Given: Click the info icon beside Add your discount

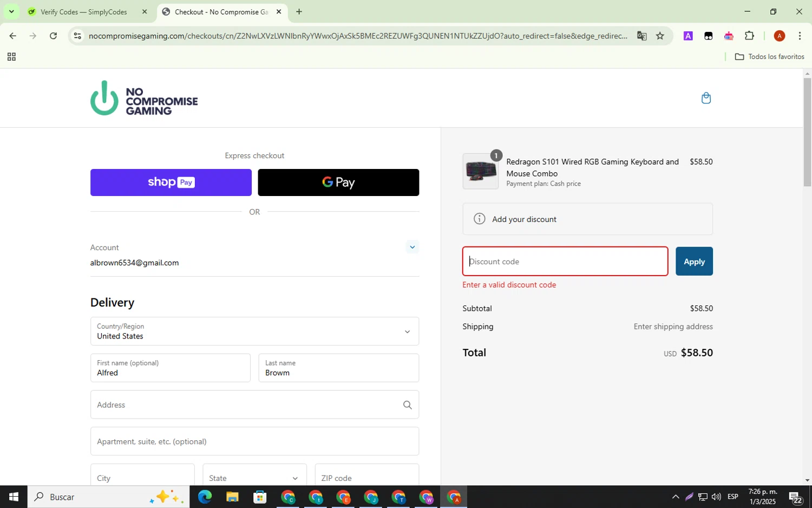Looking at the screenshot, I should pyautogui.click(x=479, y=219).
